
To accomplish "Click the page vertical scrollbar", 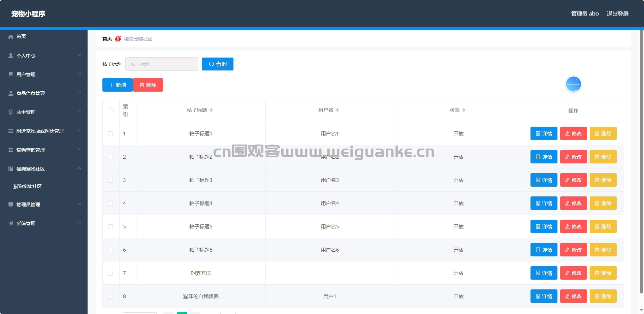I will pyautogui.click(x=641, y=162).
